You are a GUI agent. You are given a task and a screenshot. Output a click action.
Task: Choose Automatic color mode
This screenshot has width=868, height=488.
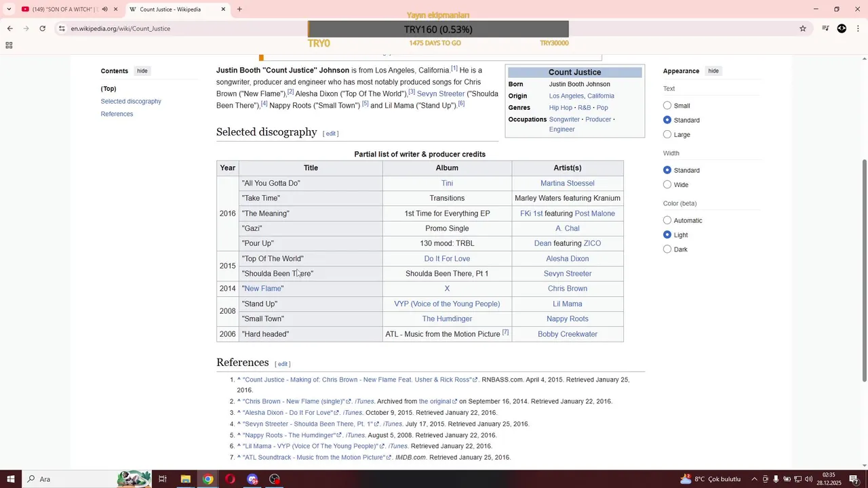click(x=667, y=220)
